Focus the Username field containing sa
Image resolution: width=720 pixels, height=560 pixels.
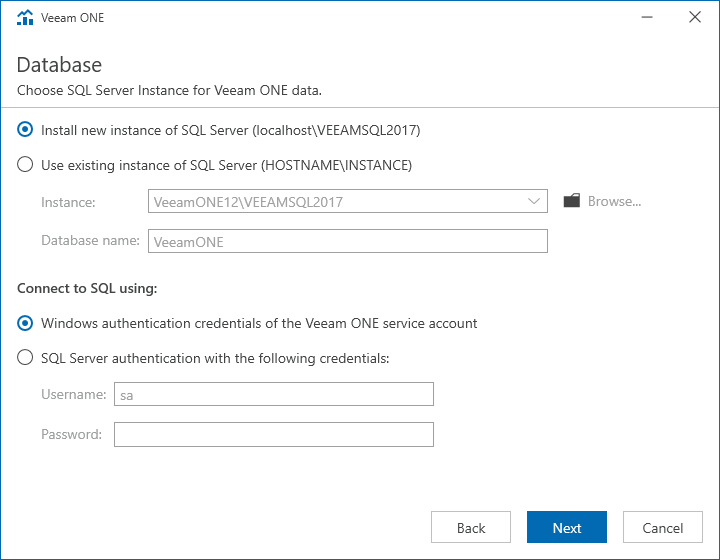(274, 394)
